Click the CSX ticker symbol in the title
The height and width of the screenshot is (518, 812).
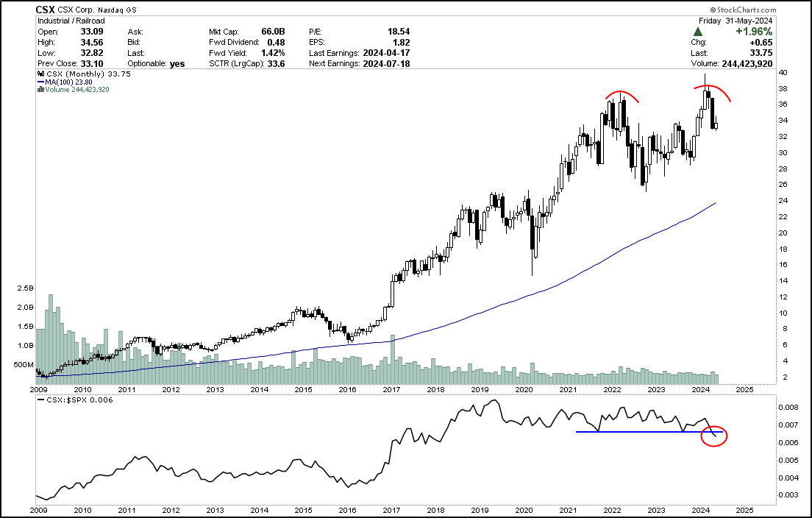45,10
